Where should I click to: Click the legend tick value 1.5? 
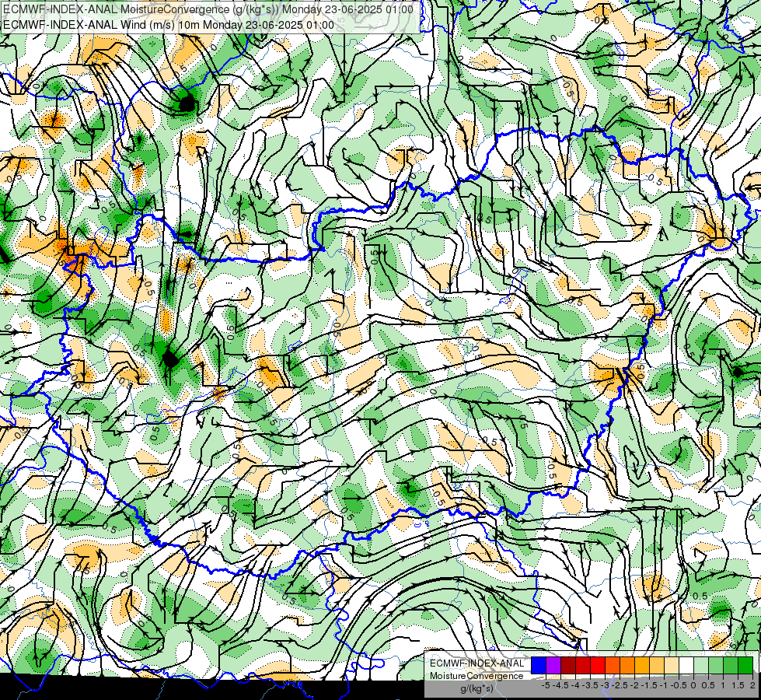point(737,685)
